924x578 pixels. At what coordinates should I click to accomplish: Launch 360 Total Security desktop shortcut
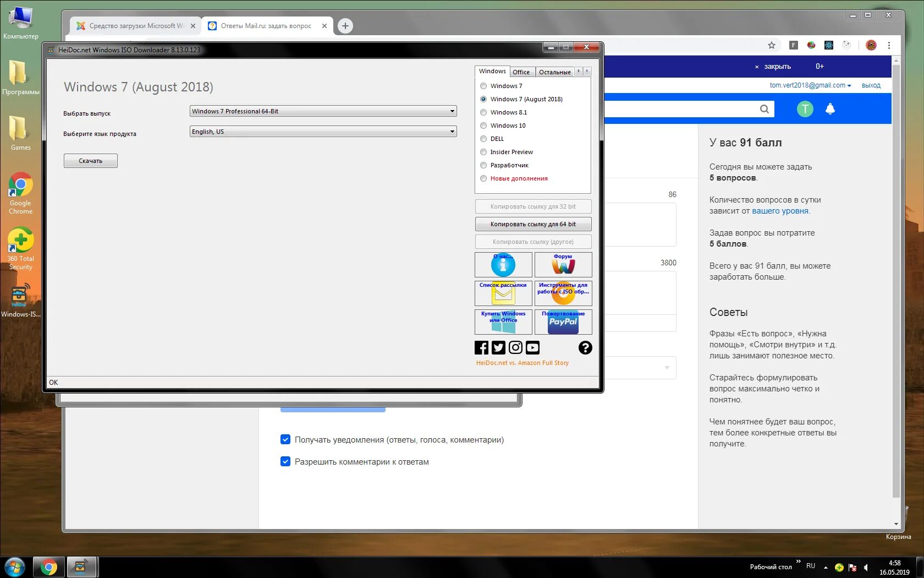click(x=21, y=249)
